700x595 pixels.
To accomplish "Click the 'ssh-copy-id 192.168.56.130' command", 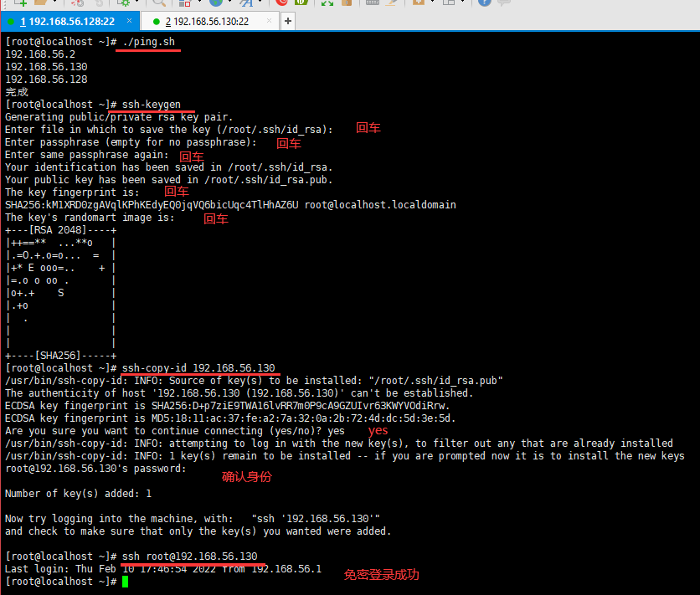I will (198, 368).
